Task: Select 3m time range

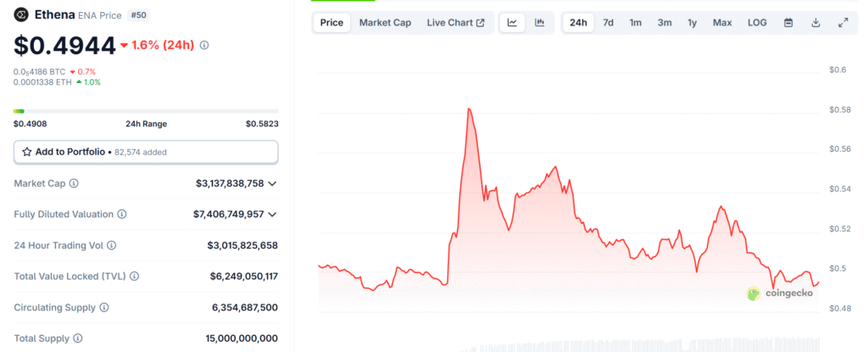Action: (x=665, y=23)
